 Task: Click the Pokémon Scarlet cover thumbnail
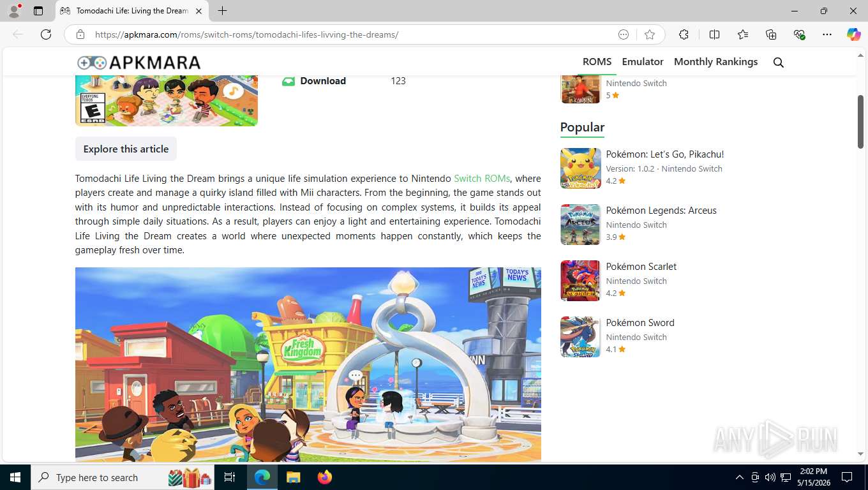tap(581, 281)
